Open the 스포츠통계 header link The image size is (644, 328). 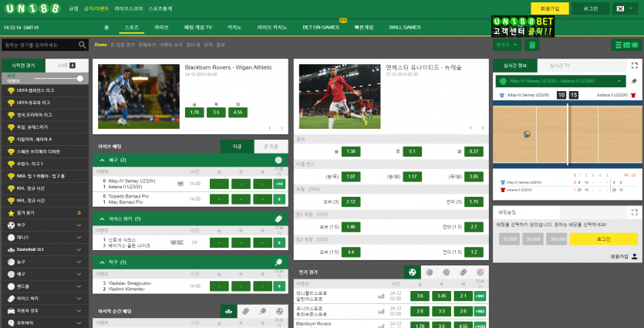[x=160, y=8]
